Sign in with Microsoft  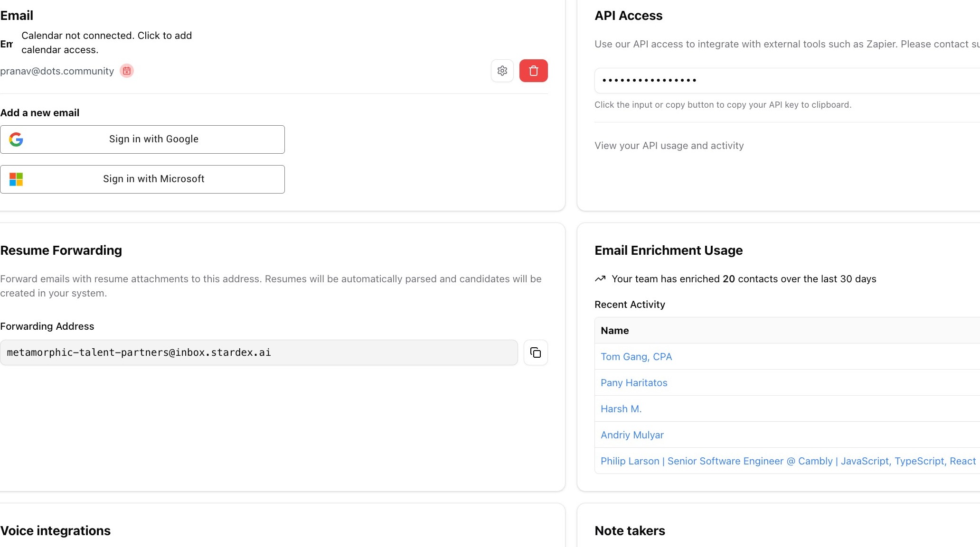153,179
